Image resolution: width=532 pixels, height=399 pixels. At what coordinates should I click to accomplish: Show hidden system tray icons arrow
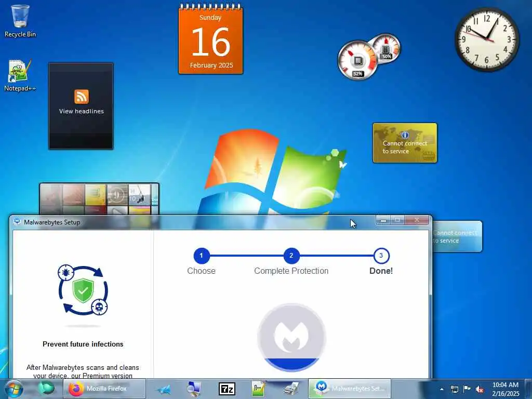(x=442, y=389)
